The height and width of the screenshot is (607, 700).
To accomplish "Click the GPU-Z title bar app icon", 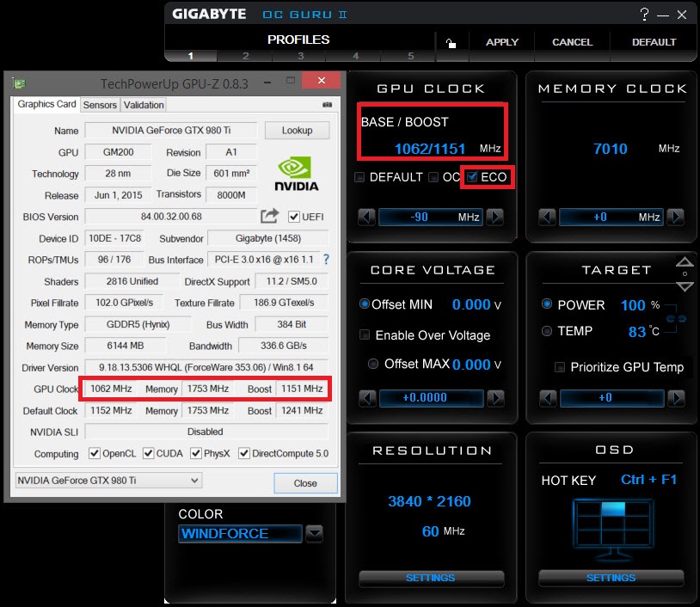I will tap(19, 83).
